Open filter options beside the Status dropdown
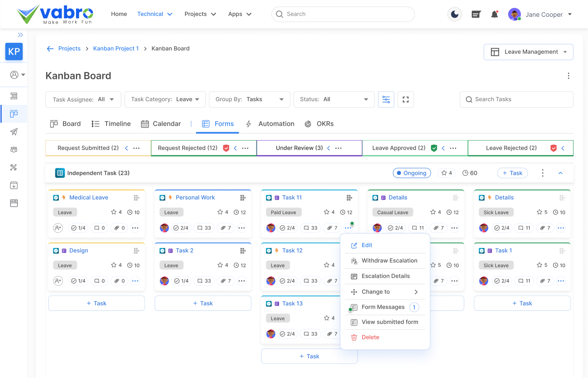 click(x=386, y=99)
